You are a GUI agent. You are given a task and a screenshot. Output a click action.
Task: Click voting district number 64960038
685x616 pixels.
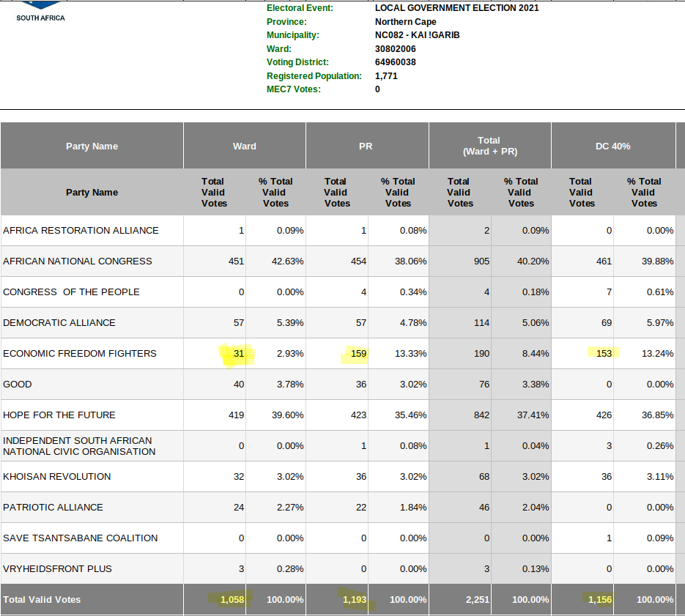point(396,62)
